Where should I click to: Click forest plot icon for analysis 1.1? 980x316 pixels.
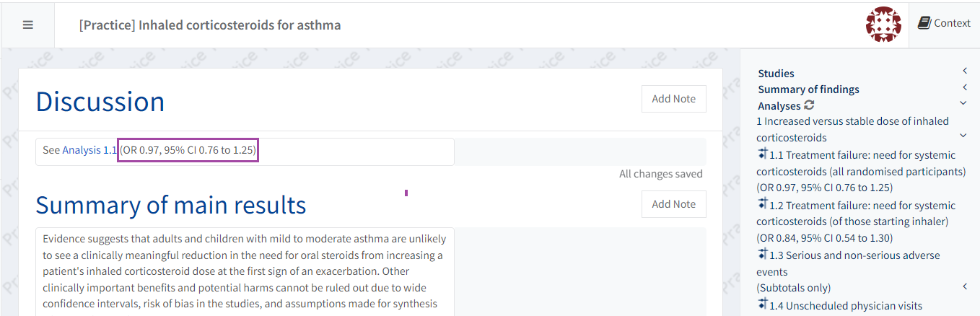coord(763,154)
